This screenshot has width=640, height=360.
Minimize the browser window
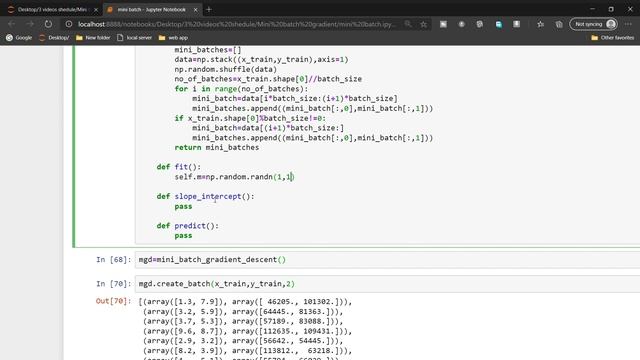pyautogui.click(x=592, y=9)
